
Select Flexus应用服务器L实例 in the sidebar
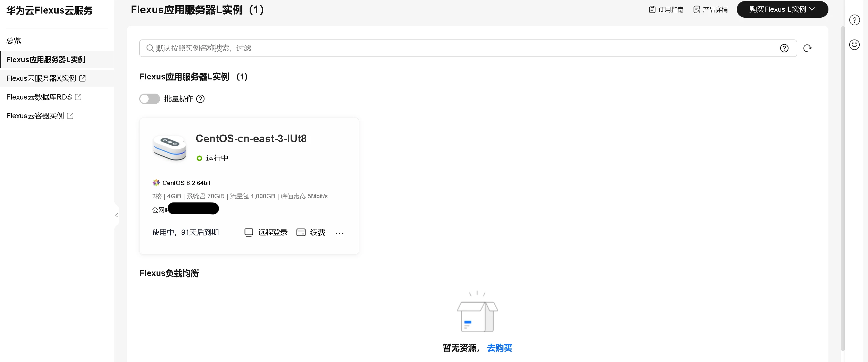click(45, 60)
